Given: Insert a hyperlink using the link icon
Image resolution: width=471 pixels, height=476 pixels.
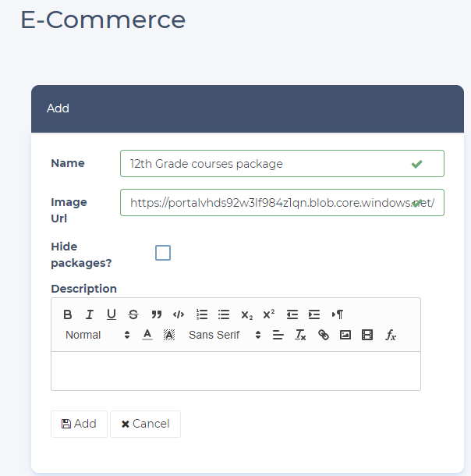Looking at the screenshot, I should [324, 335].
